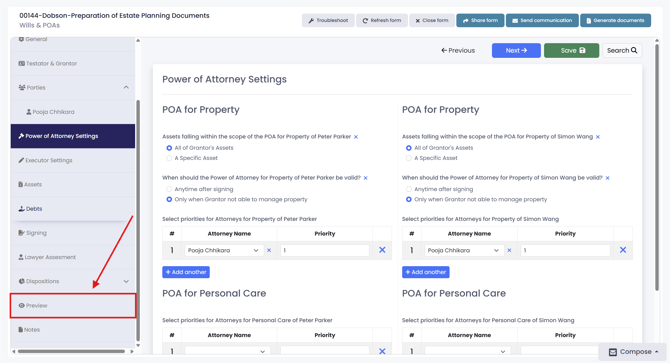Image resolution: width=670 pixels, height=363 pixels.
Task: Select A Specific Asset for Peter Parker
Action: [169, 158]
